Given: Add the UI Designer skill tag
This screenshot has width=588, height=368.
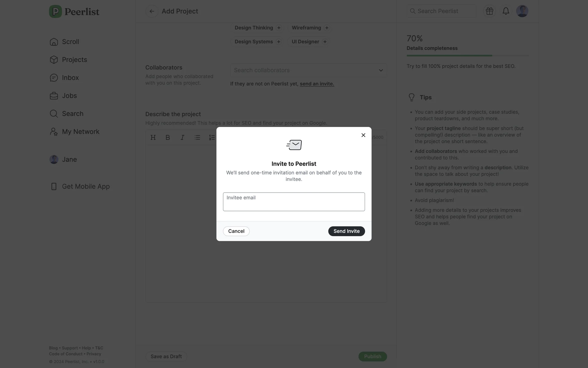Looking at the screenshot, I should coord(325,42).
